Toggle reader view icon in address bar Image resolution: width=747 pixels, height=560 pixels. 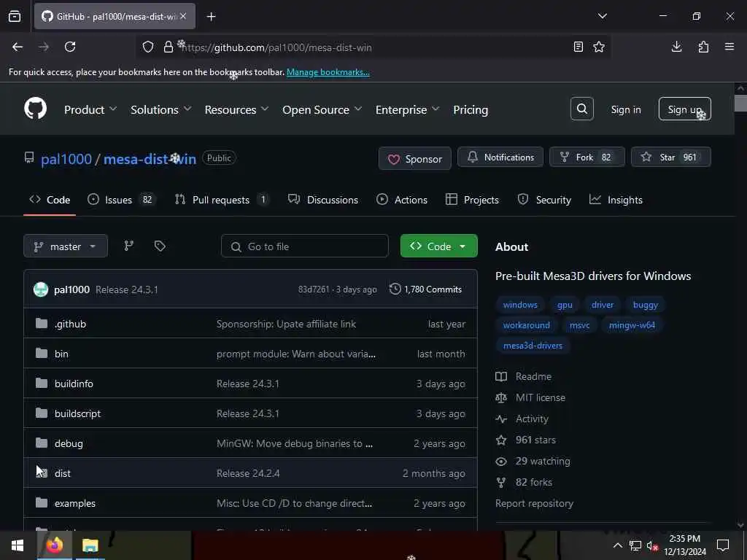click(x=578, y=47)
